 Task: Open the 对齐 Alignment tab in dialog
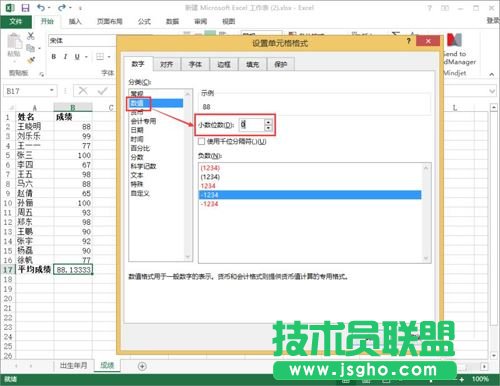click(x=166, y=64)
